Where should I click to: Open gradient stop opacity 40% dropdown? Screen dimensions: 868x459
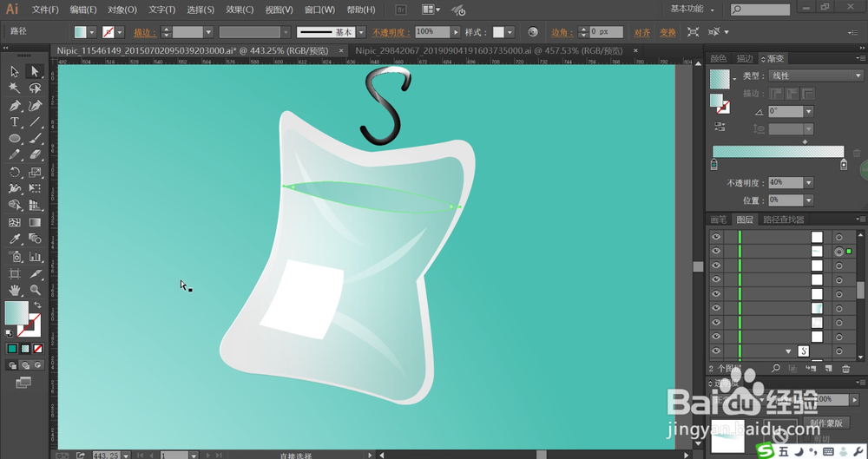click(809, 183)
